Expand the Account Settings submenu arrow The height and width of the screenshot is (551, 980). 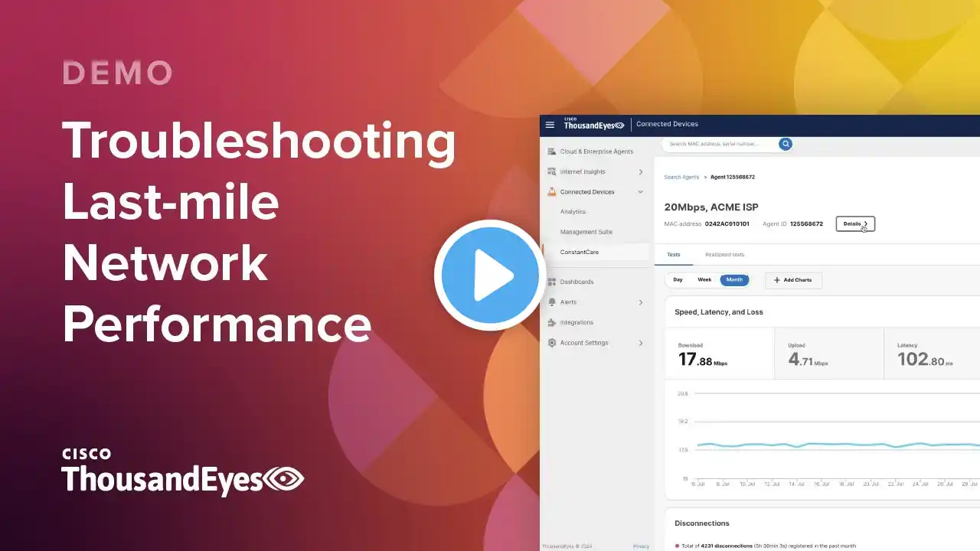click(x=641, y=343)
